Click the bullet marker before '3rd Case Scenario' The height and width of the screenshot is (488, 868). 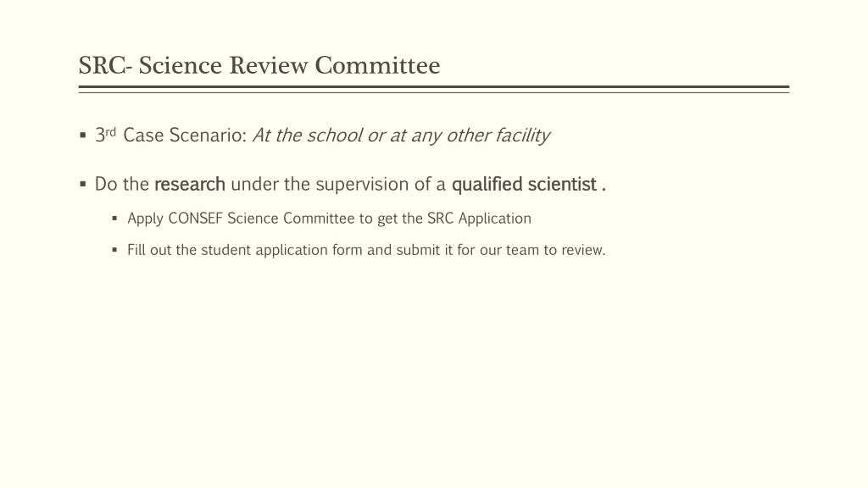(83, 135)
